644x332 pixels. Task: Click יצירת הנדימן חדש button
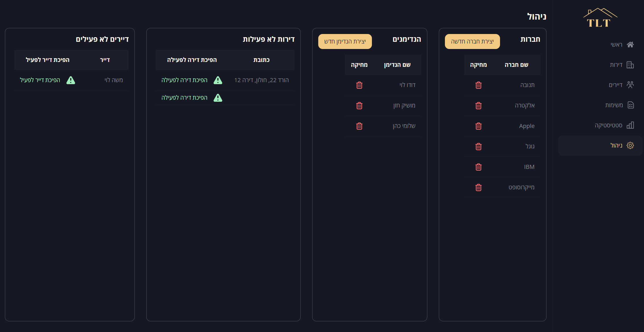click(345, 41)
